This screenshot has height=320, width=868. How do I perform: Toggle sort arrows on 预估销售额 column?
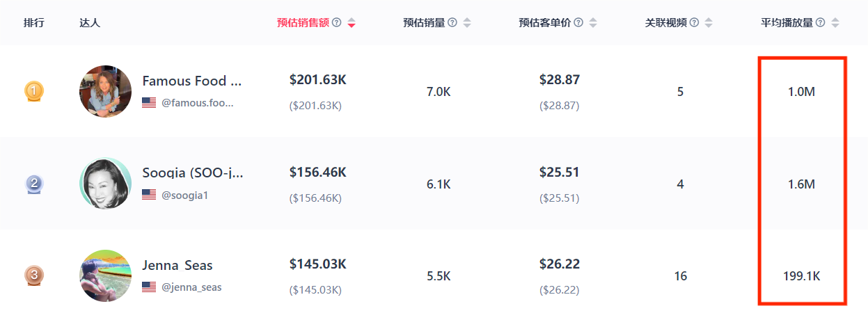(352, 22)
